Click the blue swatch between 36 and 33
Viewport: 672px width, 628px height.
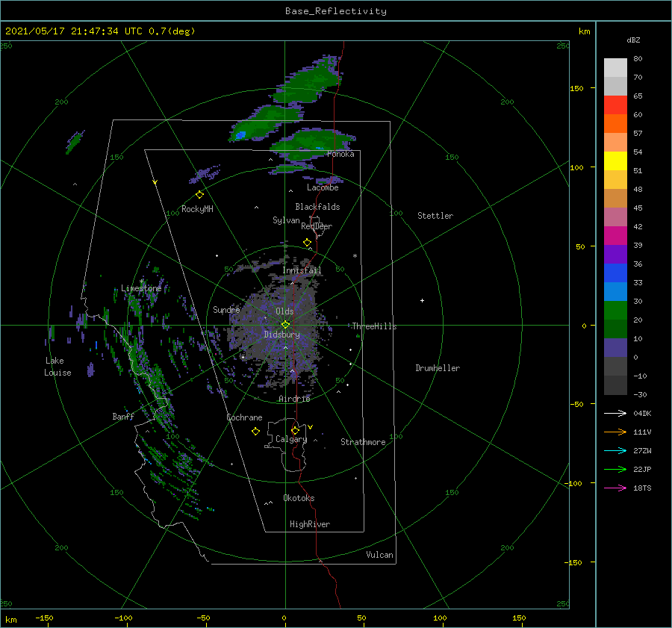tap(615, 273)
